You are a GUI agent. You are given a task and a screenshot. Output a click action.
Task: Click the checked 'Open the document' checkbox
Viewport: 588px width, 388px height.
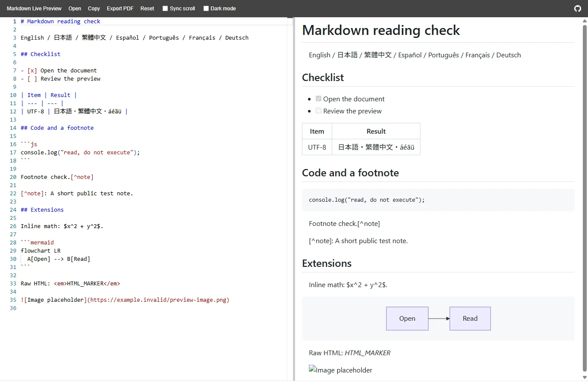(318, 99)
